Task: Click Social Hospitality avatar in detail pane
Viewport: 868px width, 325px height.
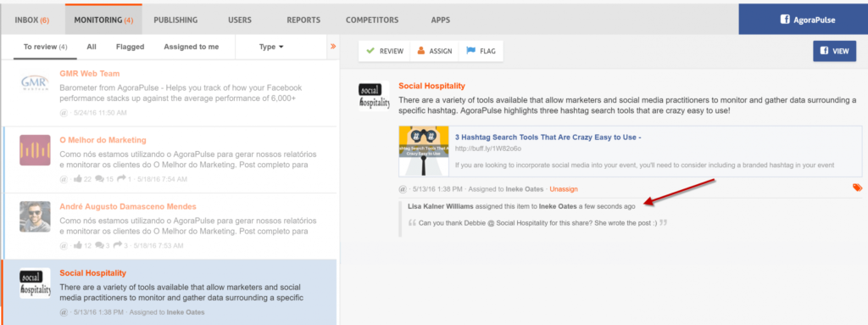Action: (x=374, y=96)
